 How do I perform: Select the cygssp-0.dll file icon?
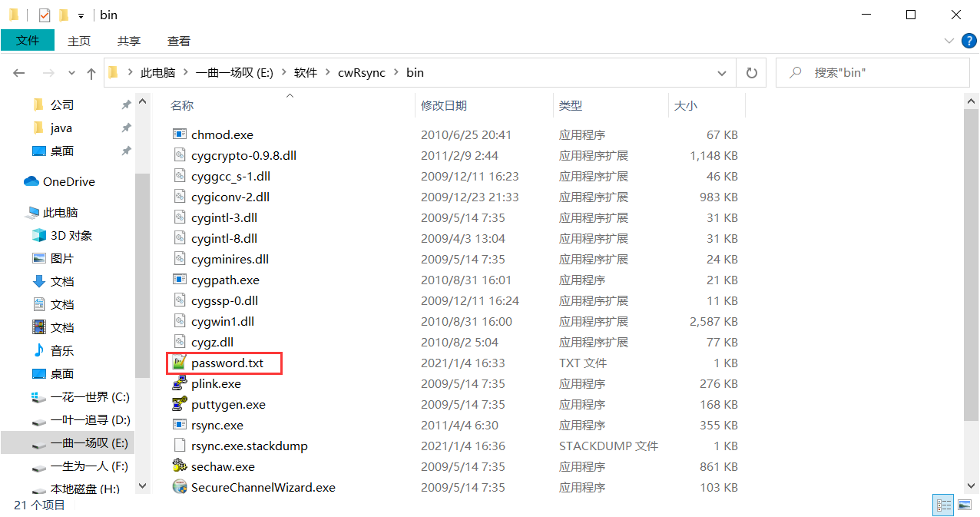179,300
